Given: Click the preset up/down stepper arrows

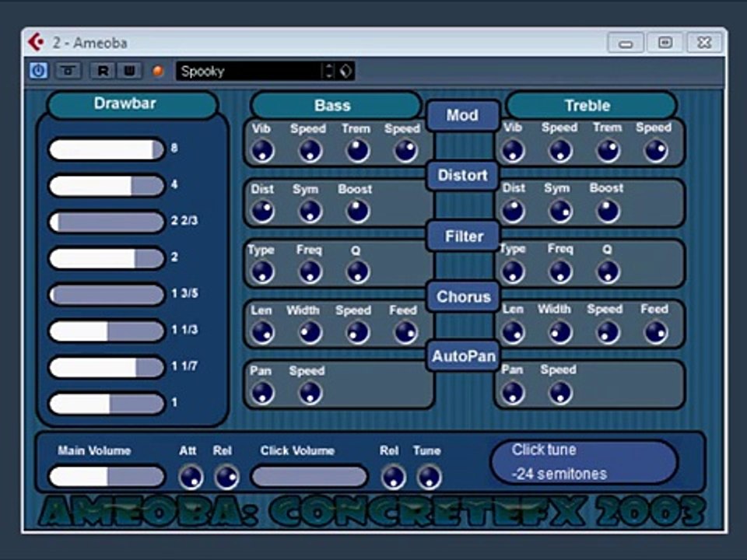Looking at the screenshot, I should [328, 72].
